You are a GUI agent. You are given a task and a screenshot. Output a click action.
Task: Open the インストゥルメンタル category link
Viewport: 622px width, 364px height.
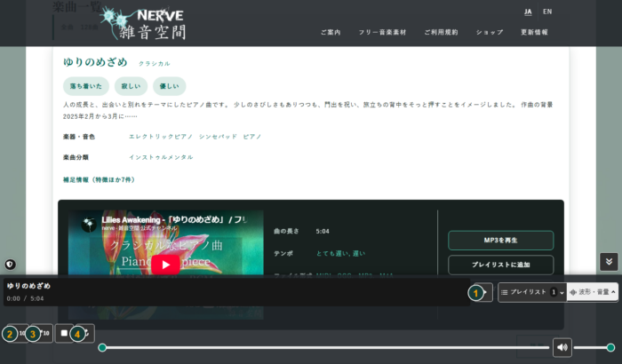(x=161, y=157)
